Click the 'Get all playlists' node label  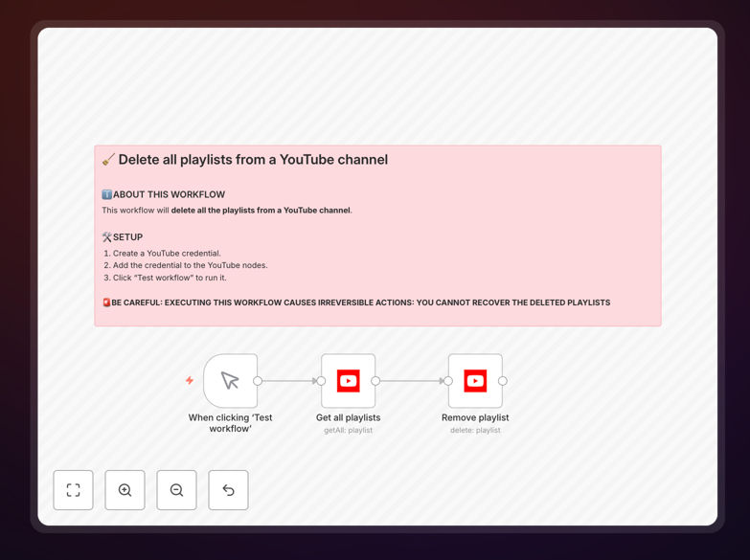[x=349, y=417]
